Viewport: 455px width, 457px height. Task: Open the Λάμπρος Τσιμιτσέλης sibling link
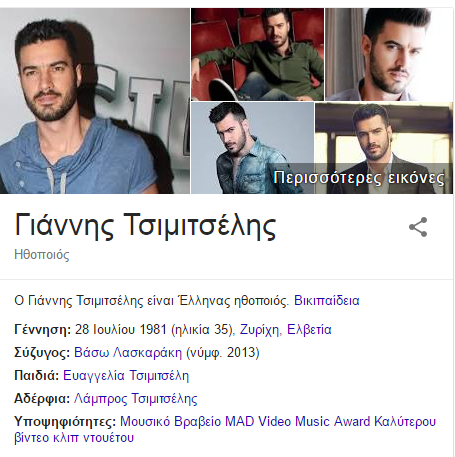pos(135,399)
